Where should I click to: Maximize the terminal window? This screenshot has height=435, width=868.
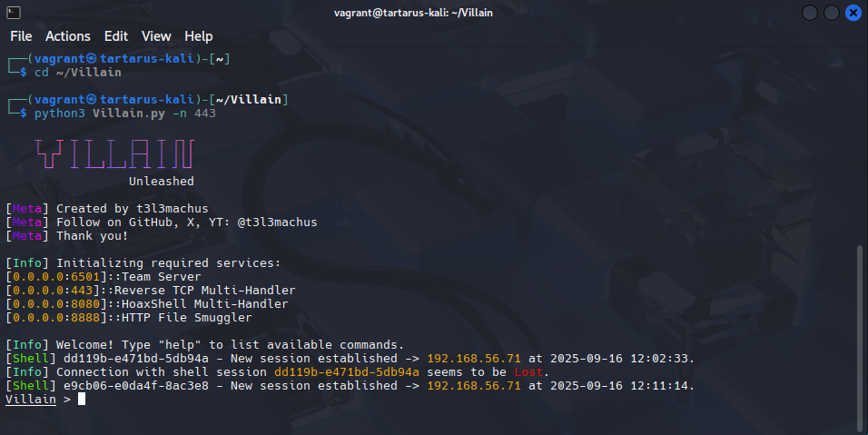831,13
